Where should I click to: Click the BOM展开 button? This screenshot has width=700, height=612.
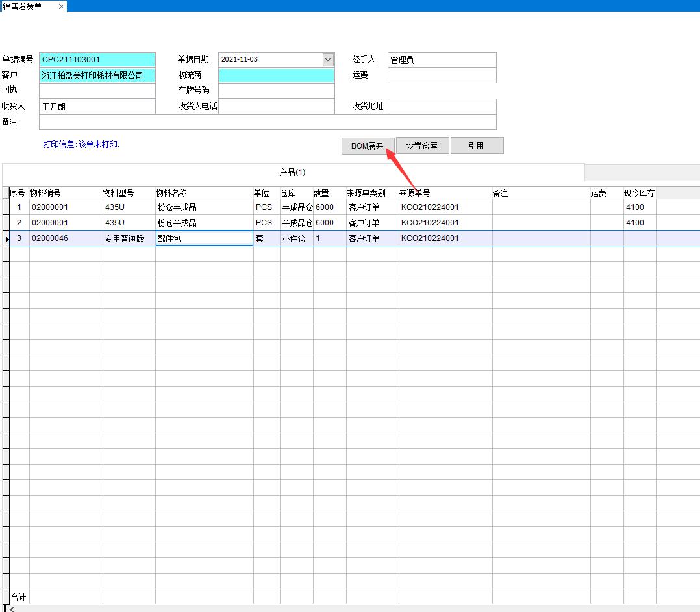[x=368, y=146]
